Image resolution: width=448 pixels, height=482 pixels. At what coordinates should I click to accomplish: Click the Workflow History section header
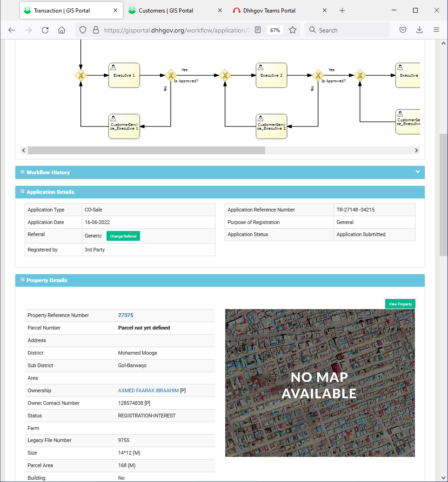[220, 172]
